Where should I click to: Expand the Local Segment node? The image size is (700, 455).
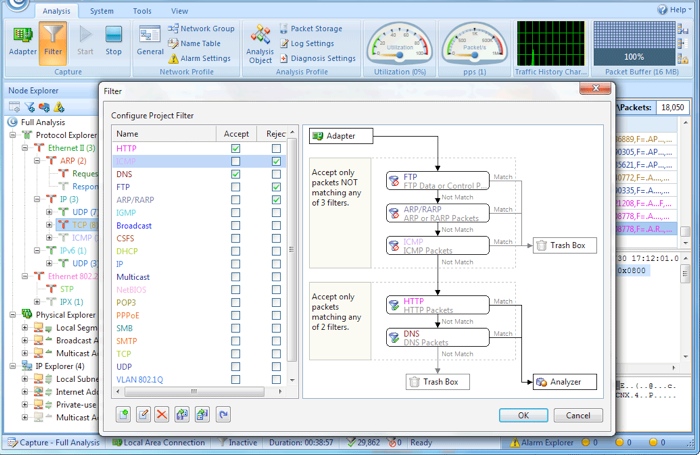point(25,328)
